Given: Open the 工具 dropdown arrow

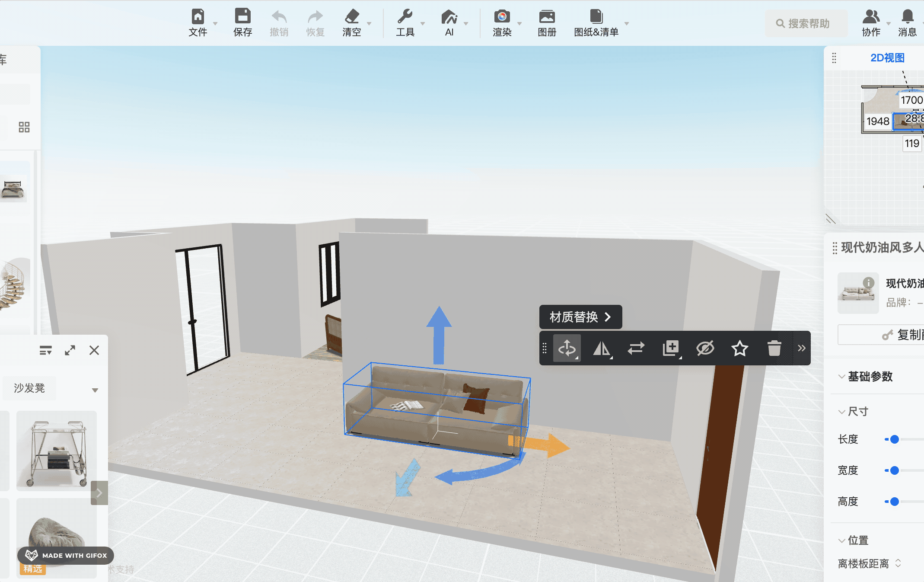Looking at the screenshot, I should 423,24.
